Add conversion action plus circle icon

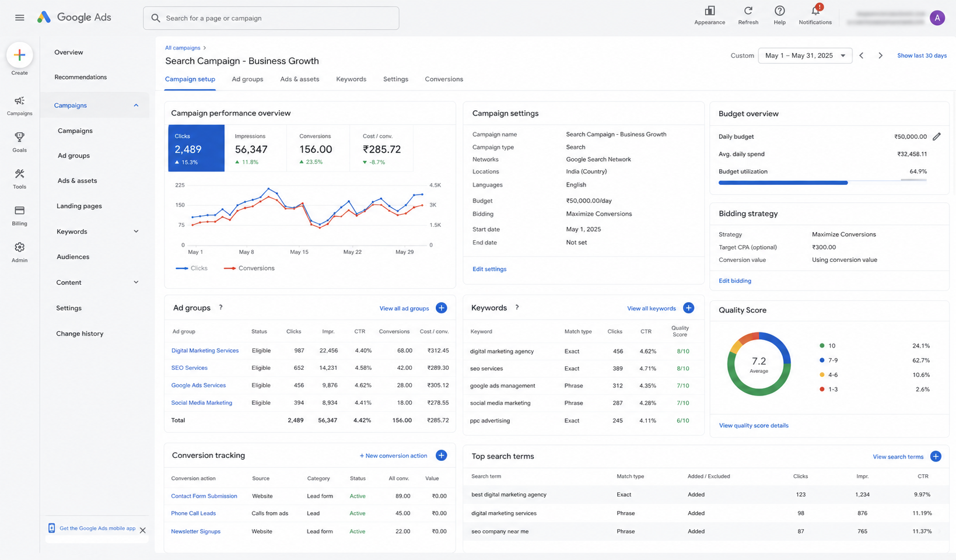441,456
